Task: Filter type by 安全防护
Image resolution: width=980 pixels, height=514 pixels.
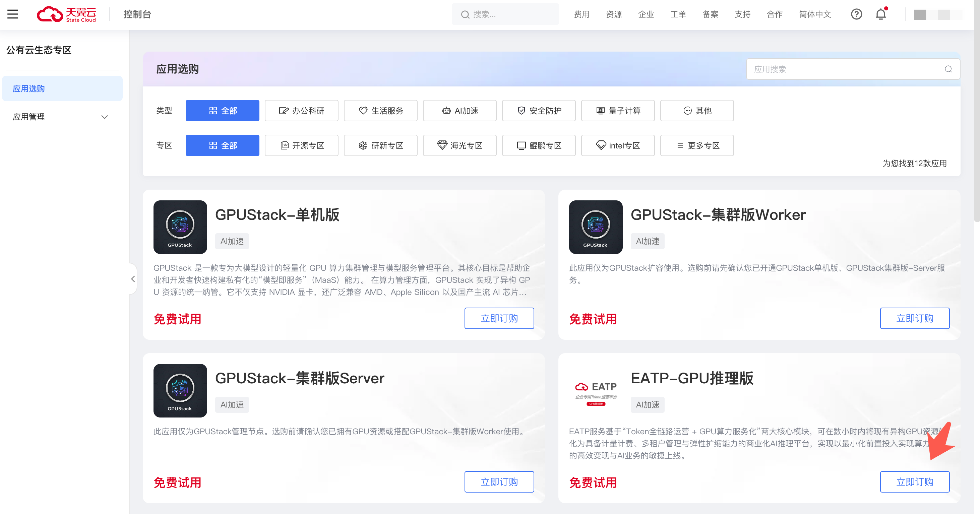Action: 539,110
